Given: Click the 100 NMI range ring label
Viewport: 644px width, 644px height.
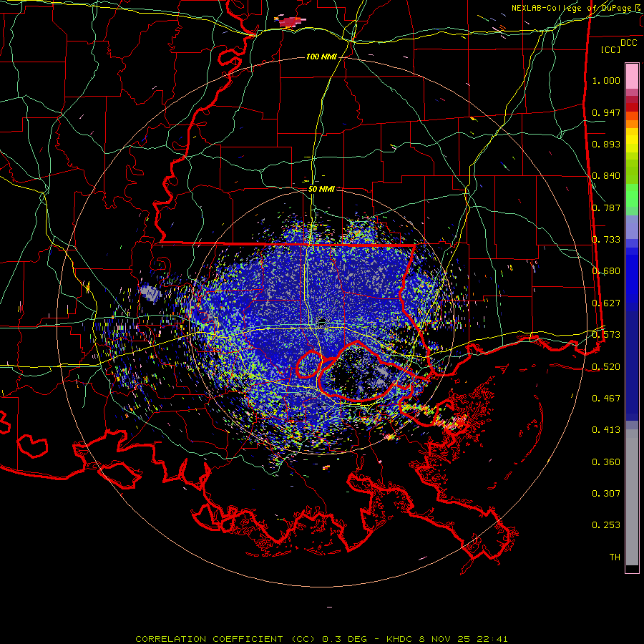Looking at the screenshot, I should coord(321,57).
